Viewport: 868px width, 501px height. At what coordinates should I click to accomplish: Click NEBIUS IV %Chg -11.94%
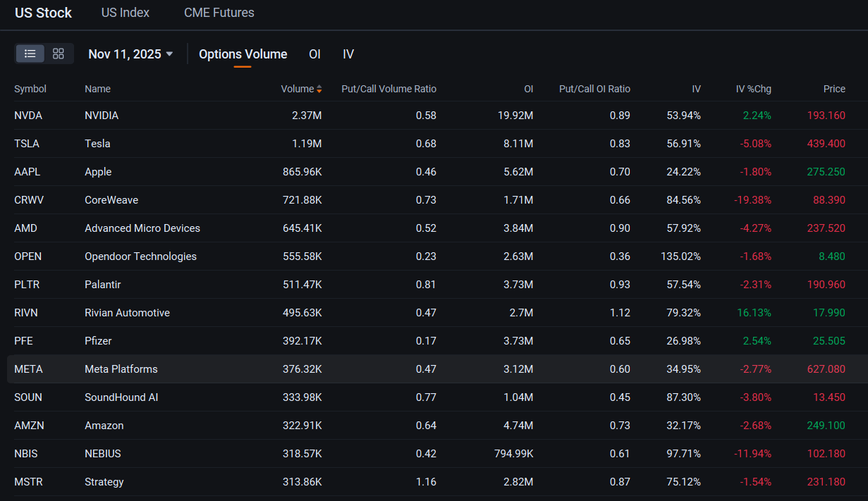[x=752, y=454]
